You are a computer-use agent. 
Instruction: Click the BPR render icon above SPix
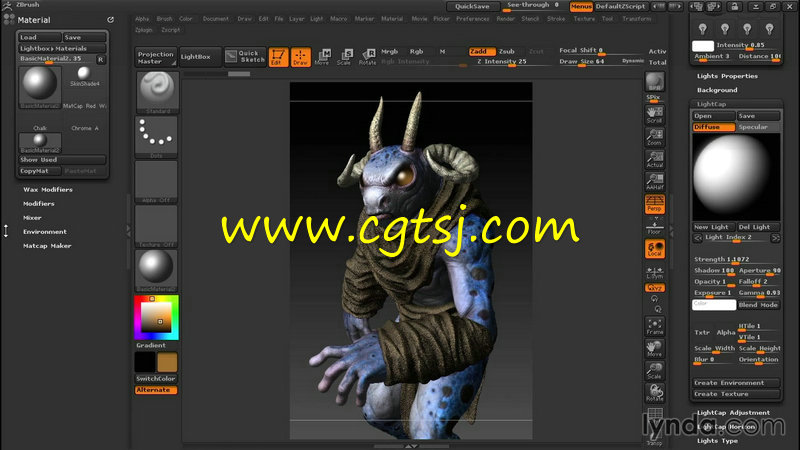pyautogui.click(x=655, y=82)
